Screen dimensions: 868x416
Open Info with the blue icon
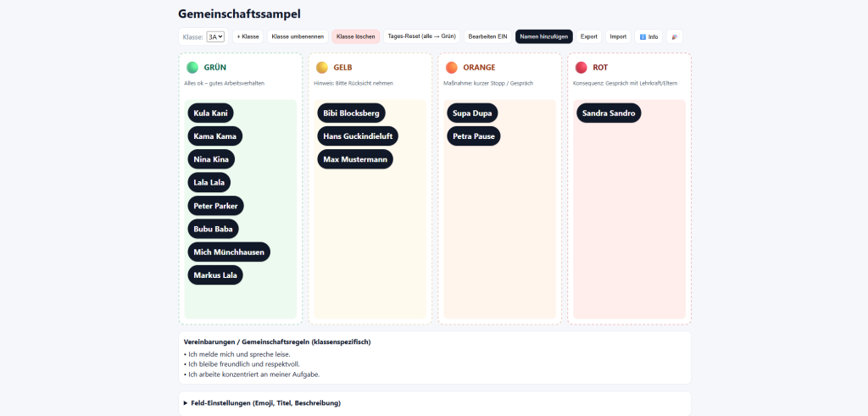[648, 36]
